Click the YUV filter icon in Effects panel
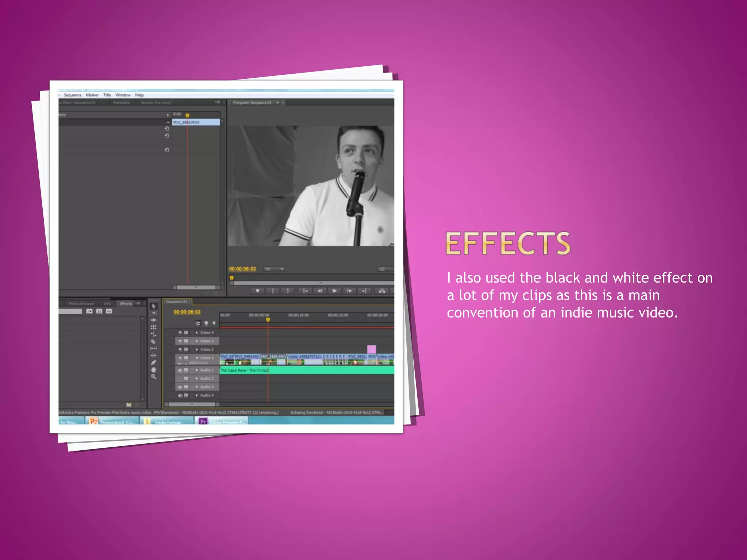Screen dimensions: 747x560 (109, 311)
